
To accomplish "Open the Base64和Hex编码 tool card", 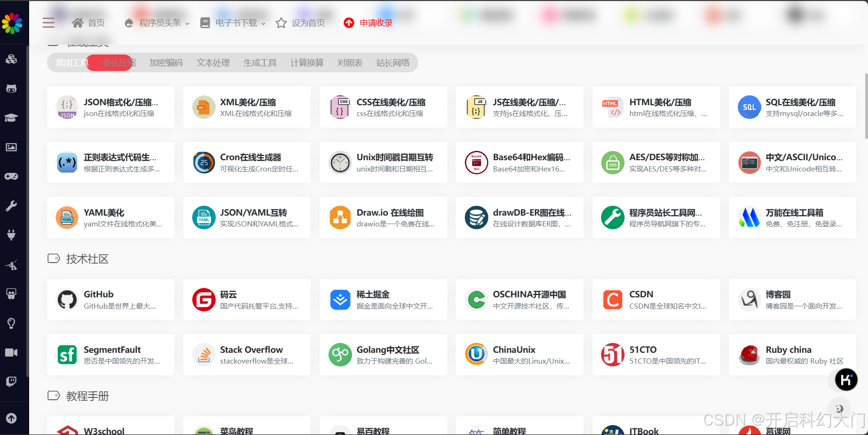I will [x=519, y=163].
